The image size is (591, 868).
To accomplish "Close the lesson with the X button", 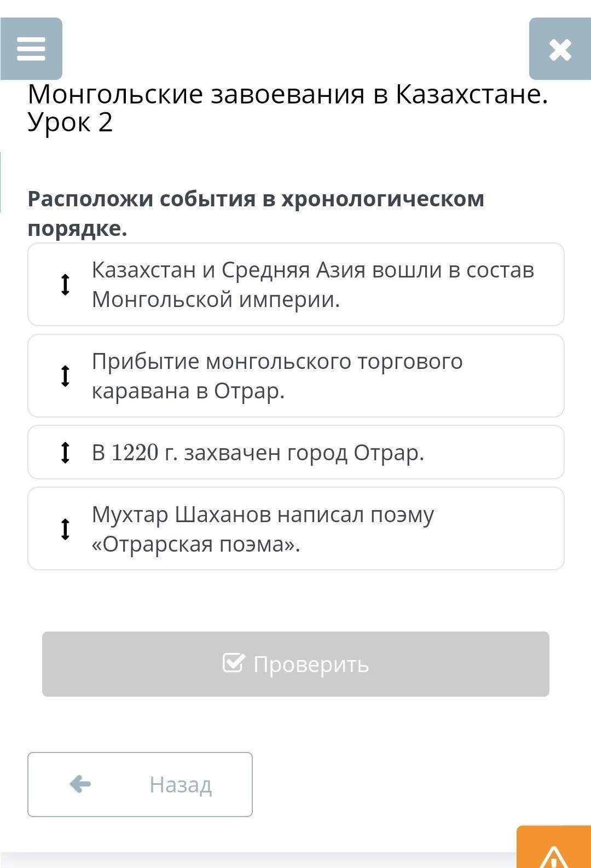I will [560, 49].
